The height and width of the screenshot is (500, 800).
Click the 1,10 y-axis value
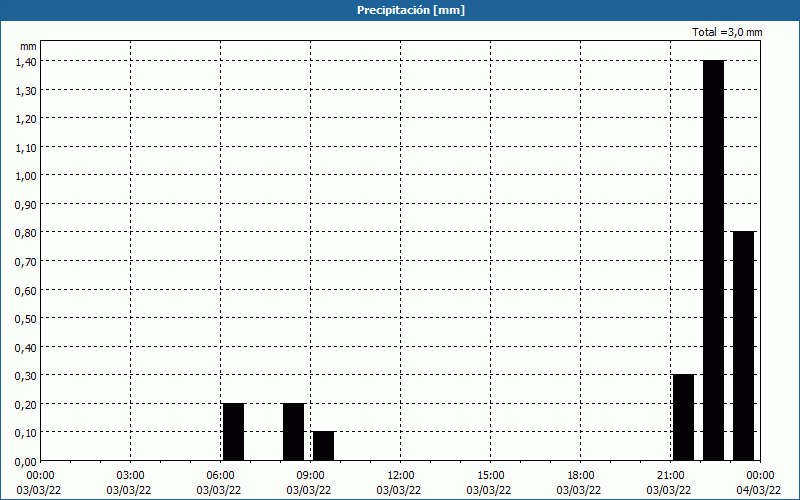[27, 147]
